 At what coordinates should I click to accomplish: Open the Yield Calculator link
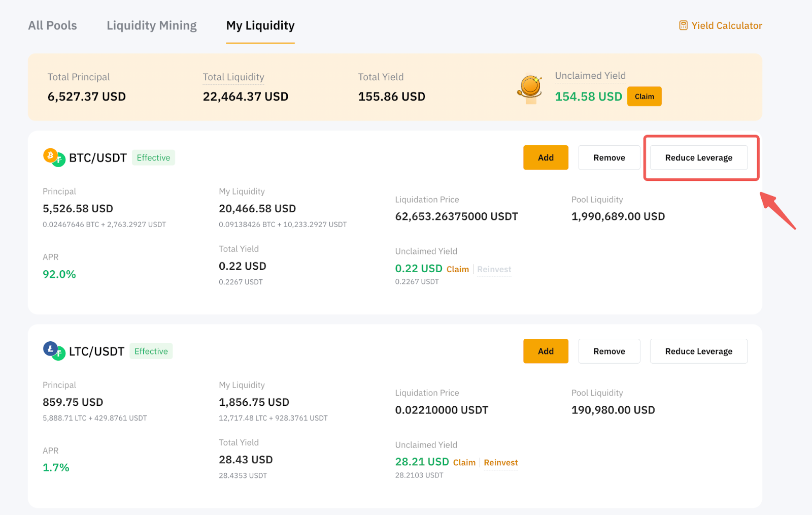[726, 25]
